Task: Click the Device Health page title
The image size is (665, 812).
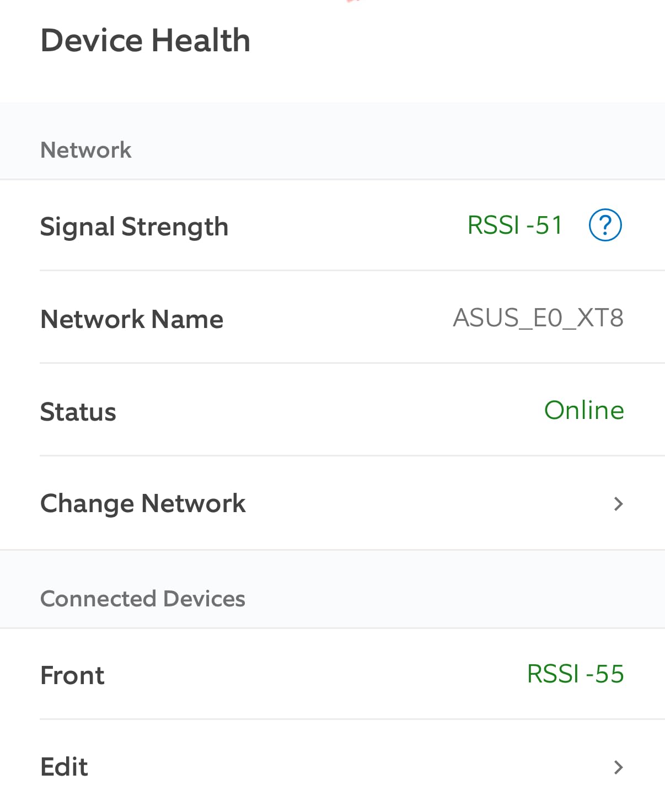Action: [x=146, y=40]
